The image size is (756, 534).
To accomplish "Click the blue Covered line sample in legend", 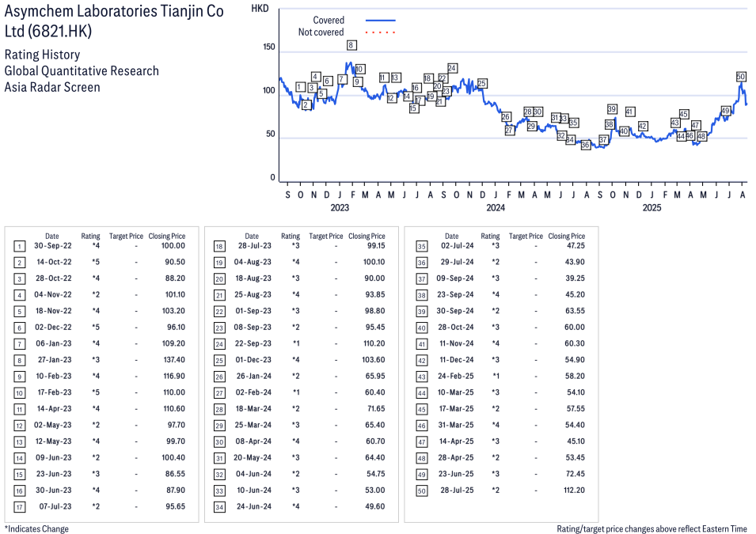I will [381, 21].
